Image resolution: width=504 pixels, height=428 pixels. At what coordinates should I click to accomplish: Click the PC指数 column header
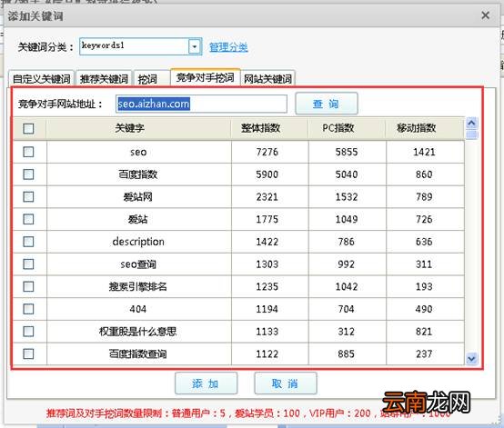click(x=348, y=128)
